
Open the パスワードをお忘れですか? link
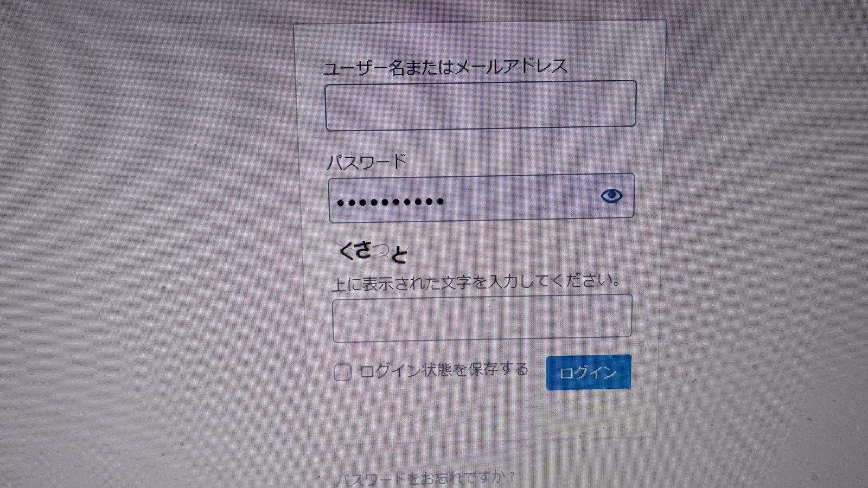[x=425, y=478]
